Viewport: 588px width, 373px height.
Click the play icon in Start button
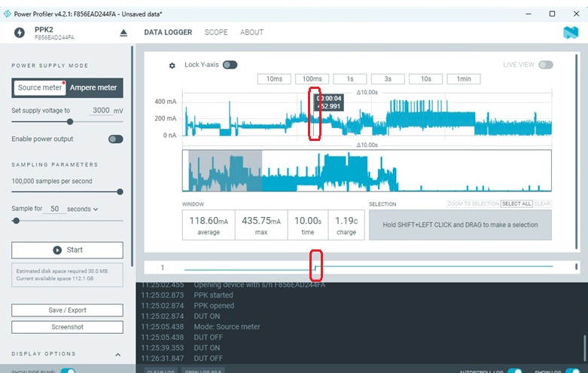click(x=57, y=250)
